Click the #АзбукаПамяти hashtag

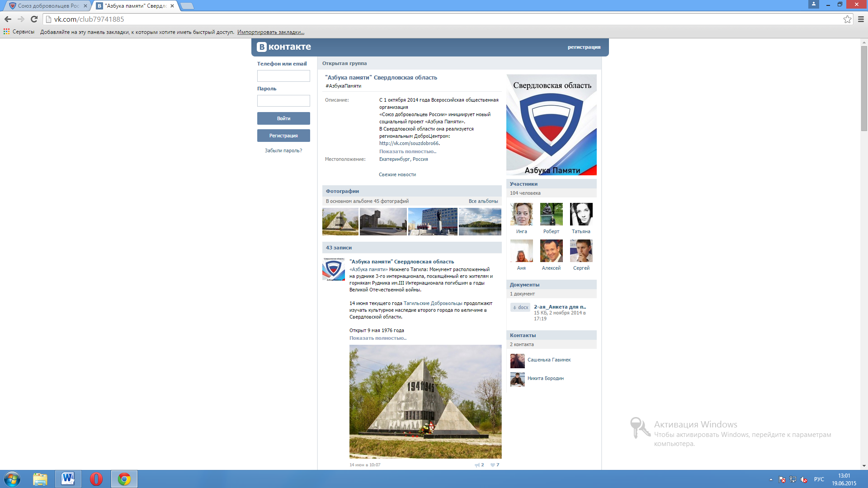[x=343, y=86]
